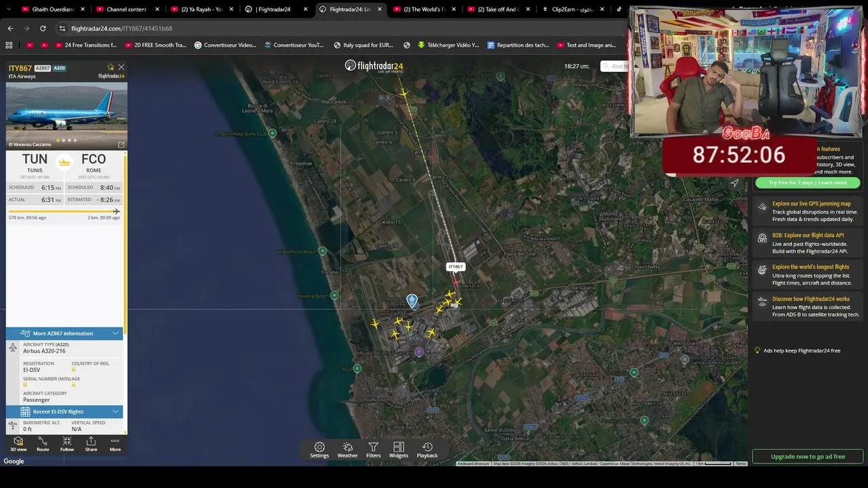Open map Settings in the bottom toolbar

coord(319,450)
